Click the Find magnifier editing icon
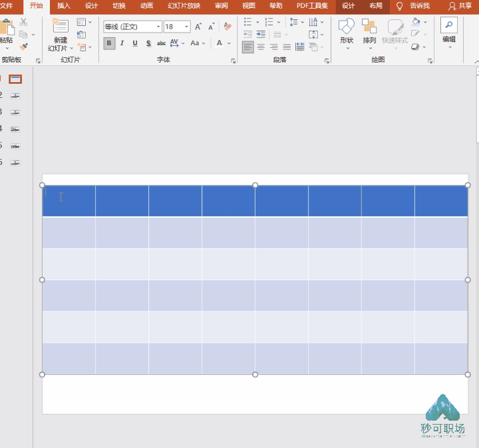The image size is (479, 448). pyautogui.click(x=449, y=25)
